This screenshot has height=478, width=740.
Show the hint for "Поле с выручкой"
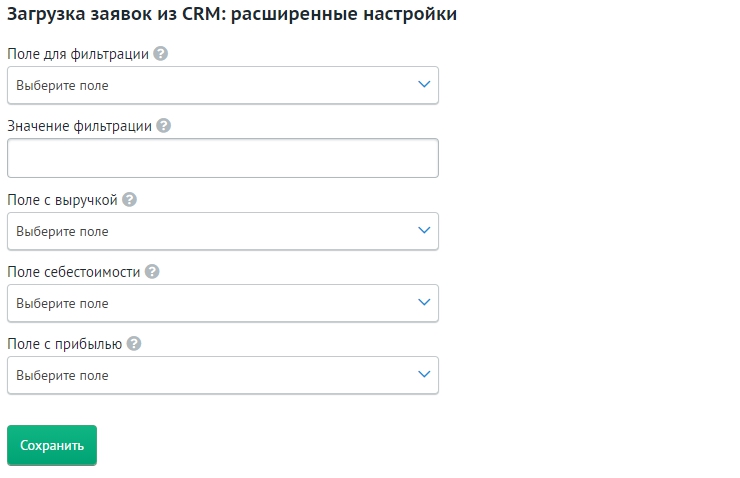pos(129,199)
